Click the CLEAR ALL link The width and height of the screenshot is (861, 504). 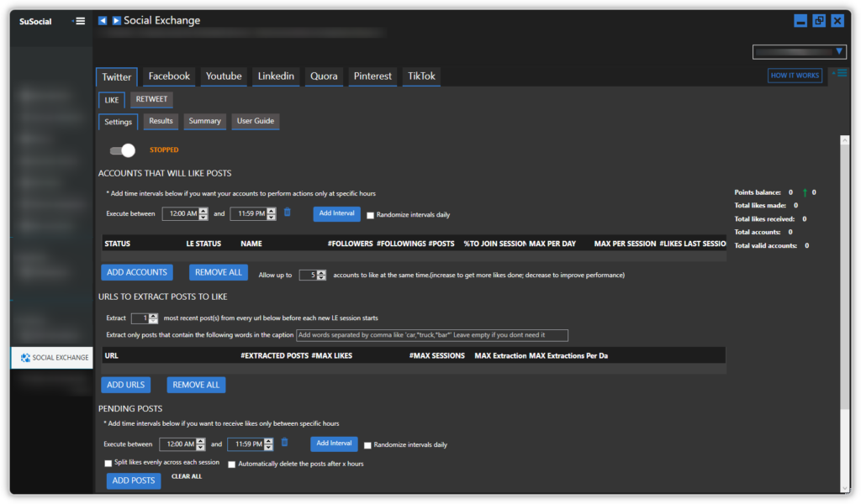click(187, 476)
